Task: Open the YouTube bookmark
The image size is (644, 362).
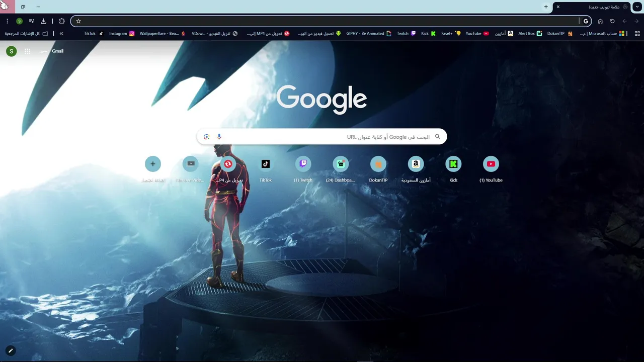Action: [x=477, y=34]
